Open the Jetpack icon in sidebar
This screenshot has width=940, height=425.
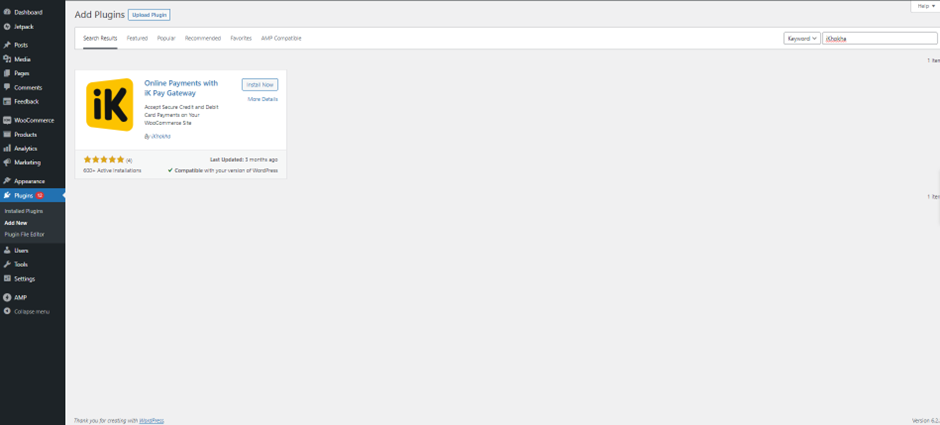tap(7, 24)
